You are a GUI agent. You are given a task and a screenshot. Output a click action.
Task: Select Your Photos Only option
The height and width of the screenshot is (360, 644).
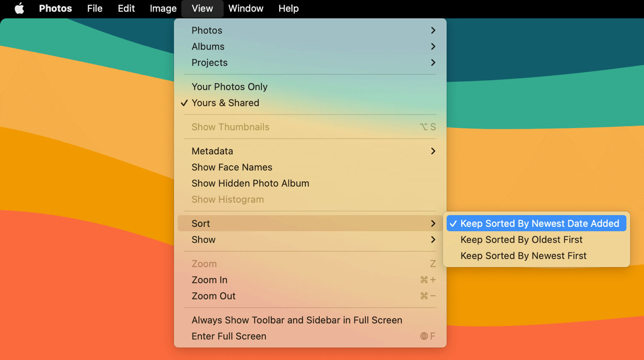coord(229,87)
